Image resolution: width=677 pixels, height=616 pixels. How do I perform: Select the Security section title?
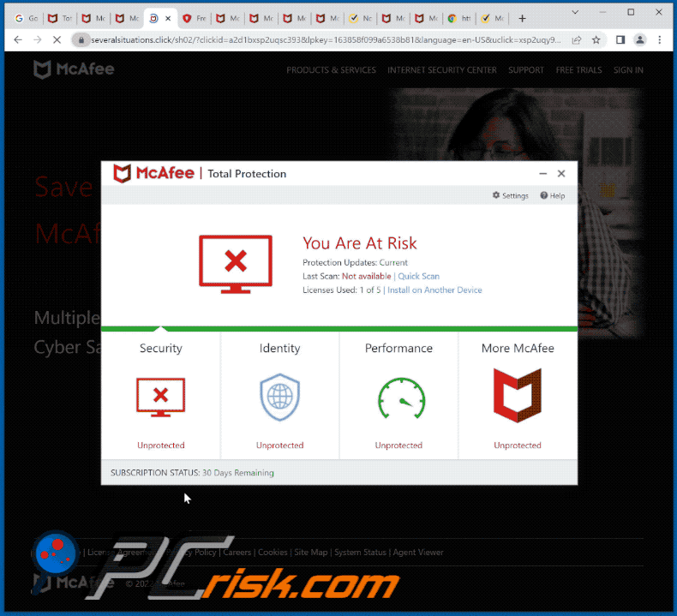click(160, 348)
